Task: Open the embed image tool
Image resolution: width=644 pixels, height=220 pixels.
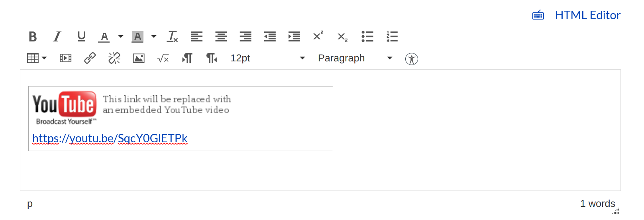Action: [x=139, y=58]
